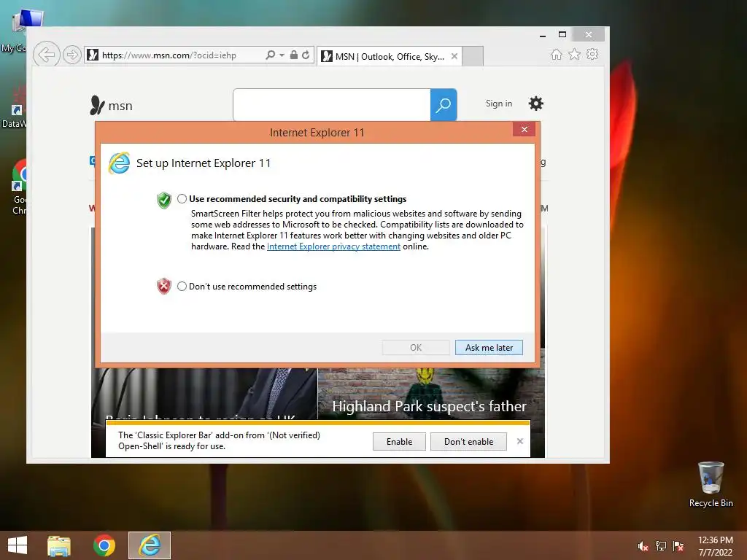
Task: Click Sign in on MSN page
Action: coord(499,104)
